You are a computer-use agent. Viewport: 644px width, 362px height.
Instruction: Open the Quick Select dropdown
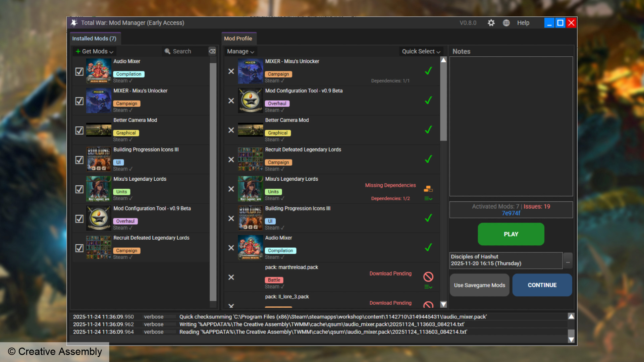tap(421, 51)
